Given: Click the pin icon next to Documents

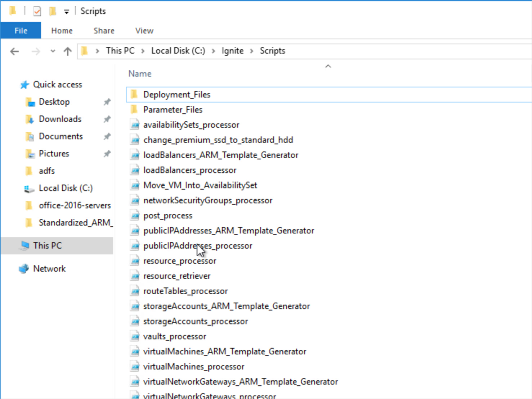Looking at the screenshot, I should coord(107,136).
